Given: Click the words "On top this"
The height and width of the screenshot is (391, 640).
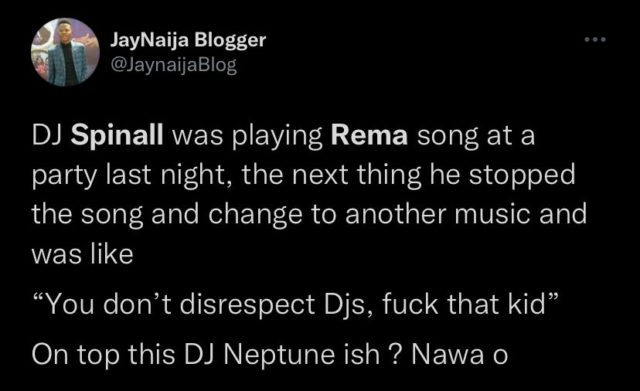Looking at the screenshot, I should point(104,354).
